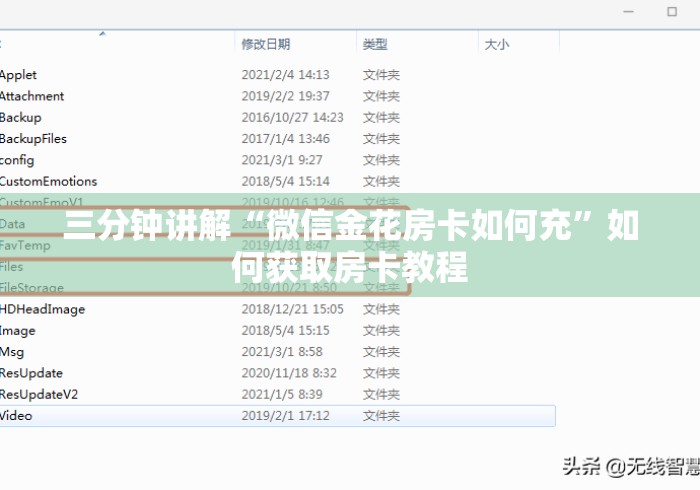Select the CustomEmotions folder

tap(49, 181)
